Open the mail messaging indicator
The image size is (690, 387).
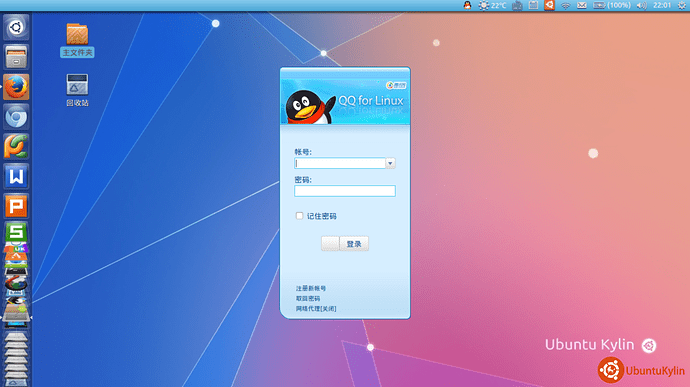pyautogui.click(x=582, y=5)
